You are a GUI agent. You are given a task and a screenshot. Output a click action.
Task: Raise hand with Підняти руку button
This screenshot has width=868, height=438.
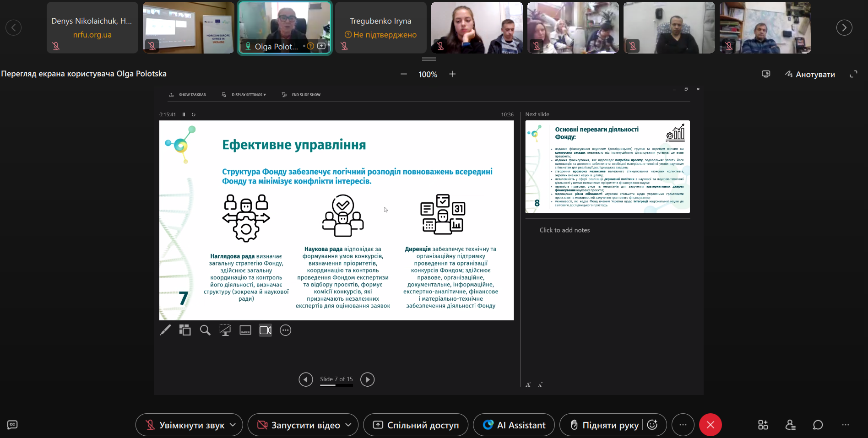604,425
